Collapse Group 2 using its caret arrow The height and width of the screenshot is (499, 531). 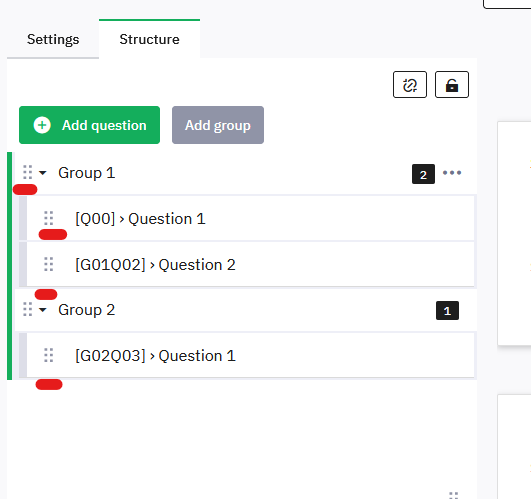[43, 310]
